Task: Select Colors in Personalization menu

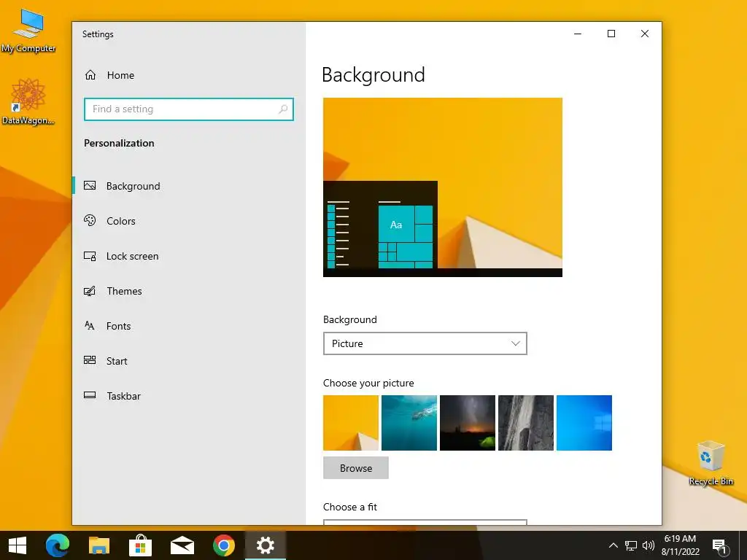Action: (x=121, y=221)
